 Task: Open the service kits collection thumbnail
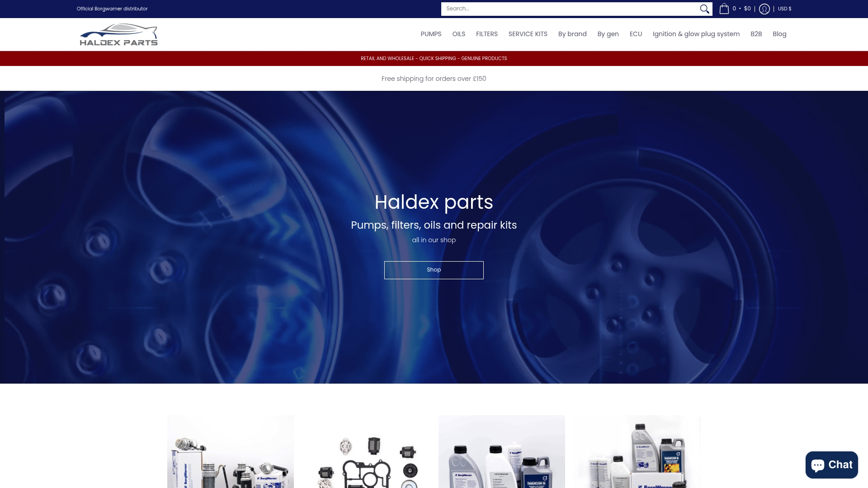point(637,451)
